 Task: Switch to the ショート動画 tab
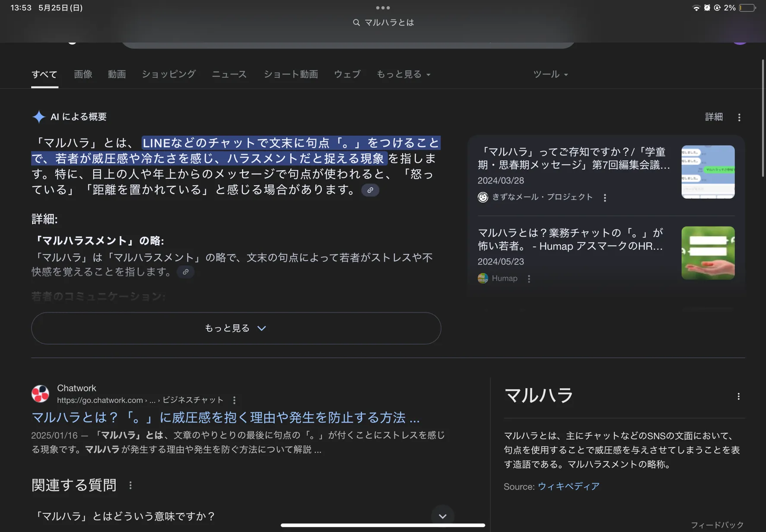tap(291, 74)
